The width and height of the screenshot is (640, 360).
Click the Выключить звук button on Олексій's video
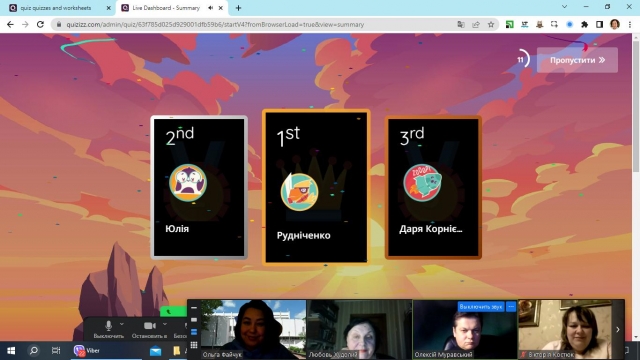481,307
